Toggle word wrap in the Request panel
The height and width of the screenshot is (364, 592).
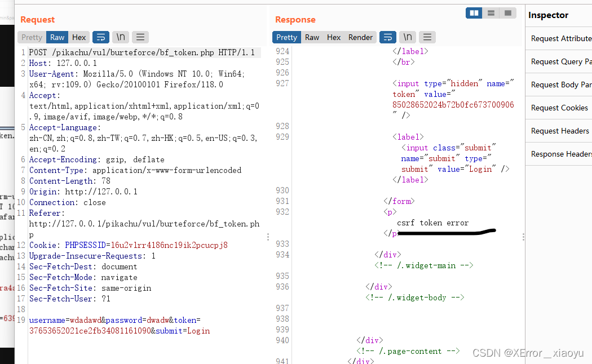(x=101, y=37)
